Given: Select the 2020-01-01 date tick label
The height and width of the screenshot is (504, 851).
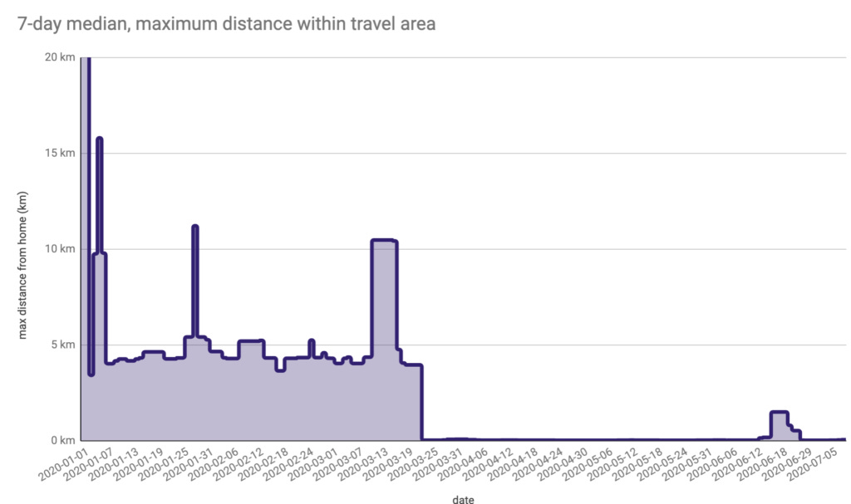Looking at the screenshot, I should coord(64,464).
